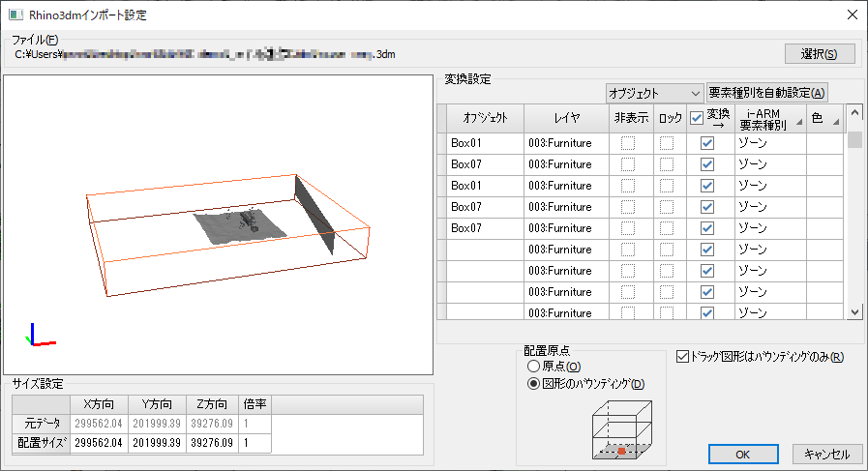Click the レイヤ column header
The height and width of the screenshot is (471, 868).
[x=567, y=118]
